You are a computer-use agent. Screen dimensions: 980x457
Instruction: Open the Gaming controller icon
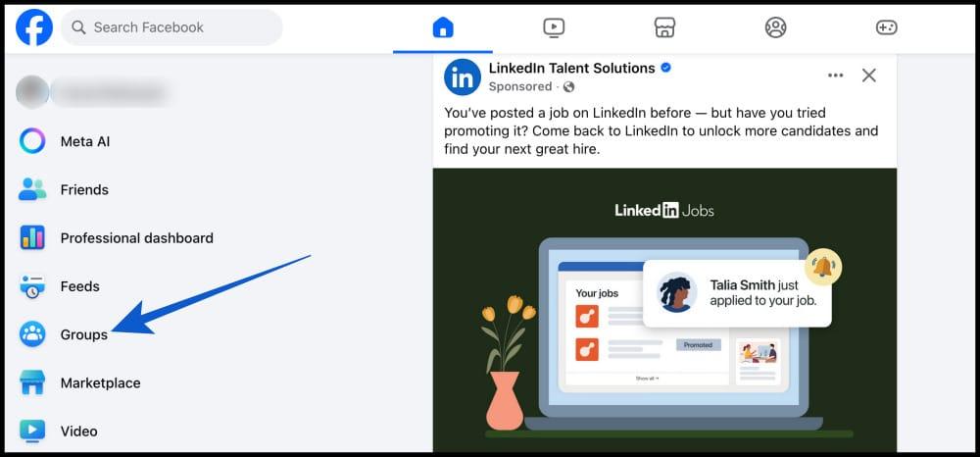click(x=886, y=27)
